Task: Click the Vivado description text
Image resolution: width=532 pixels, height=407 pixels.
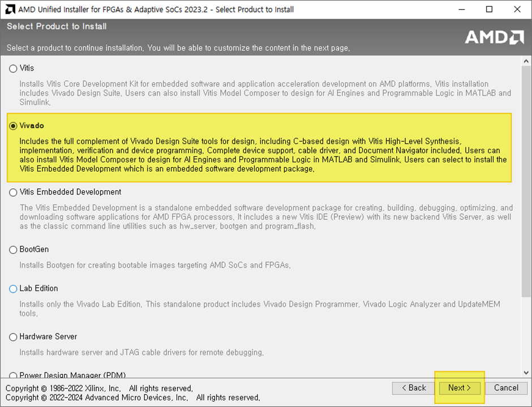Action: tap(263, 155)
